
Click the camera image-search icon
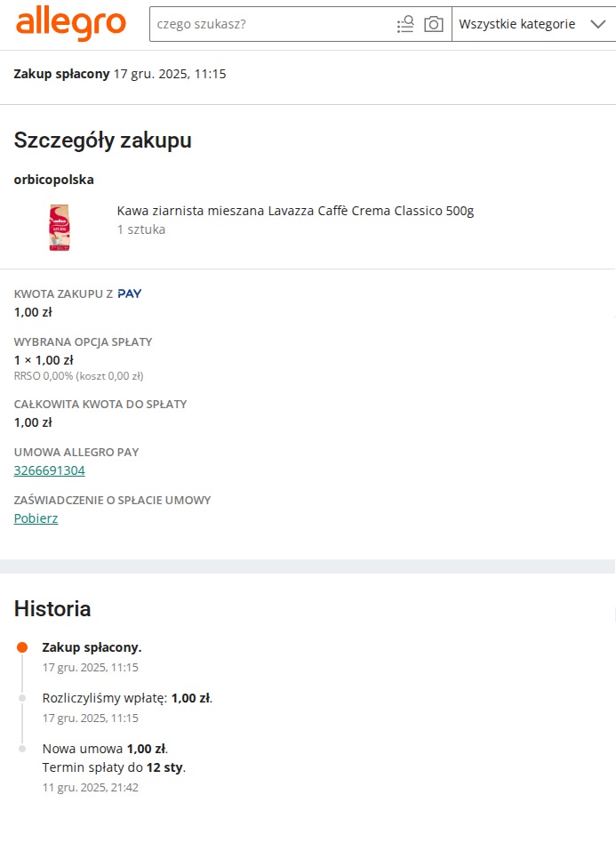pos(434,24)
